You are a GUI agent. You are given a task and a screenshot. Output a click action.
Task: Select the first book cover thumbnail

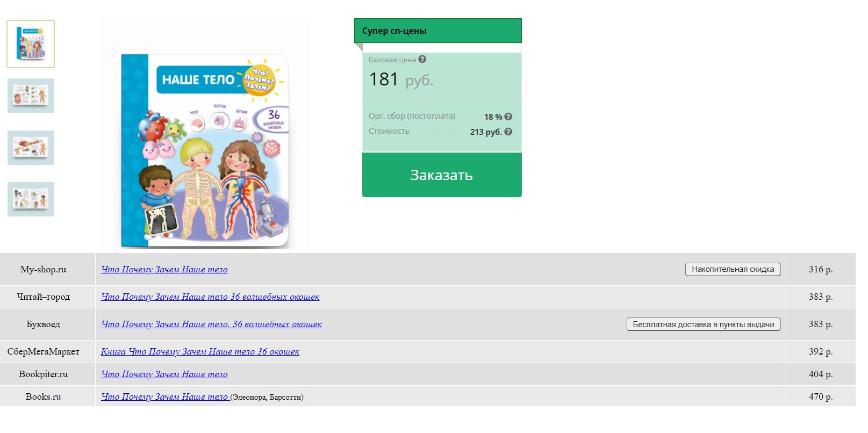[x=31, y=44]
